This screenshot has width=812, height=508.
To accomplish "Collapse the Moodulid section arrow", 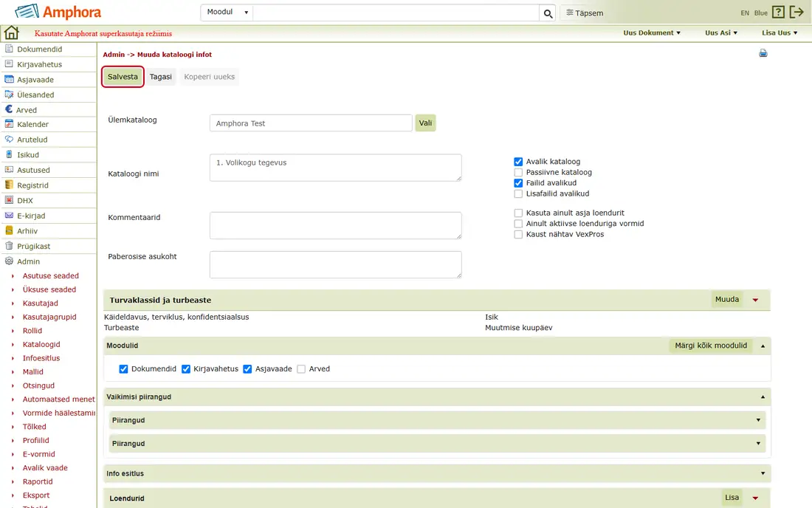I will click(x=763, y=346).
